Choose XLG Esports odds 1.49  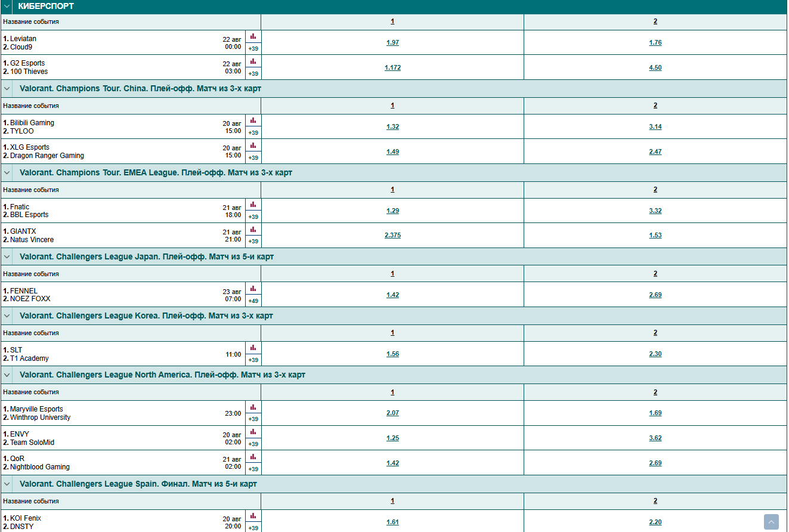click(x=392, y=152)
